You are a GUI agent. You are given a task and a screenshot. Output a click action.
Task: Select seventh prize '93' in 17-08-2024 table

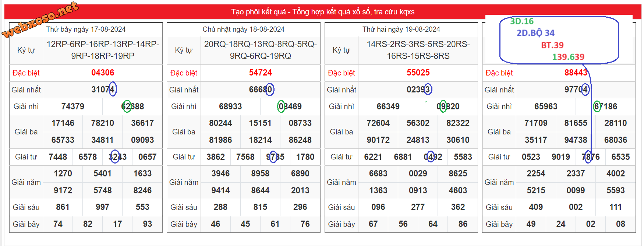tap(147, 224)
